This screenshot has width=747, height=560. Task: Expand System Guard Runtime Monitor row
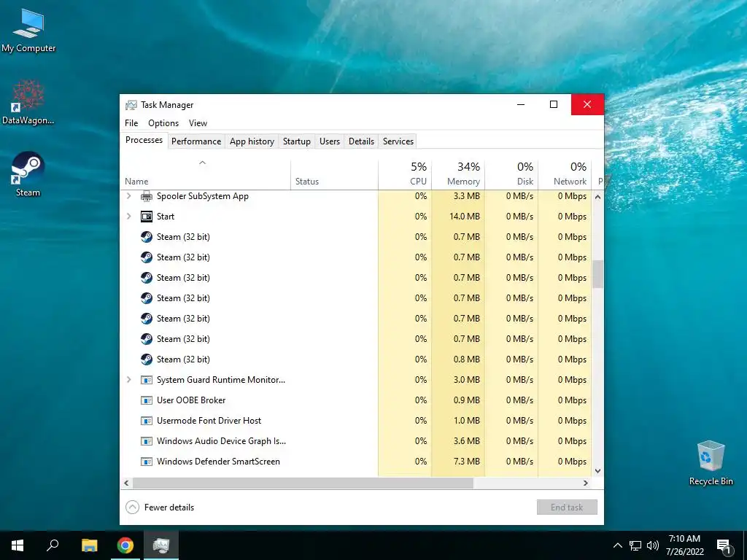(x=129, y=380)
